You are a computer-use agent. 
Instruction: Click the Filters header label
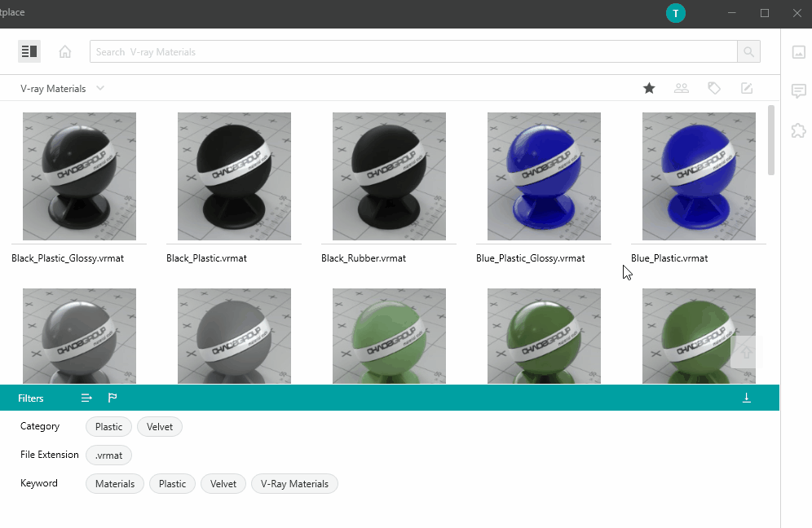(x=30, y=398)
